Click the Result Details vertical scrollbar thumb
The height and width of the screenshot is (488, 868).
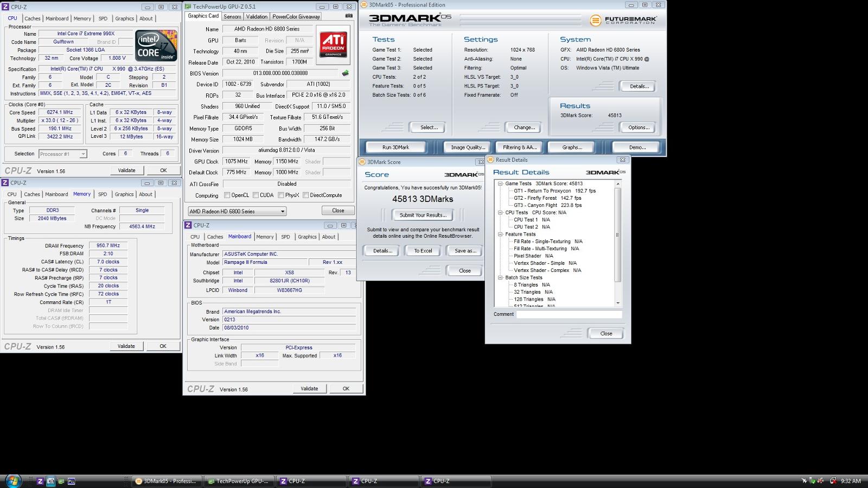[617, 235]
